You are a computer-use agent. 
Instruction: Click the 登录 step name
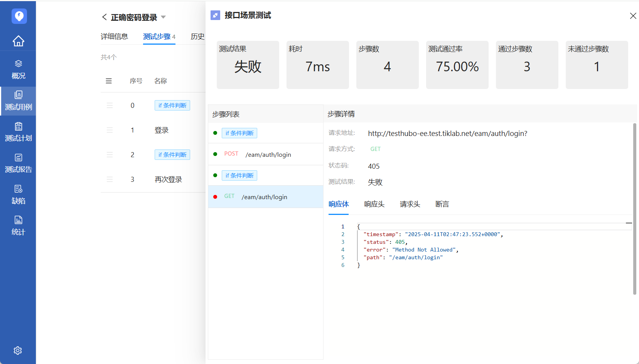[162, 130]
